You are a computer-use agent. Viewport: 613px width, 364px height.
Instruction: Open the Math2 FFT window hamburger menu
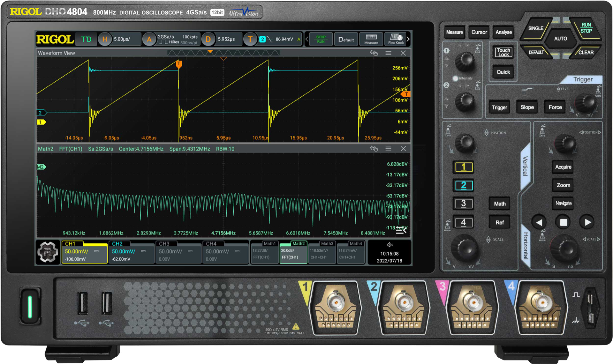[x=388, y=149]
